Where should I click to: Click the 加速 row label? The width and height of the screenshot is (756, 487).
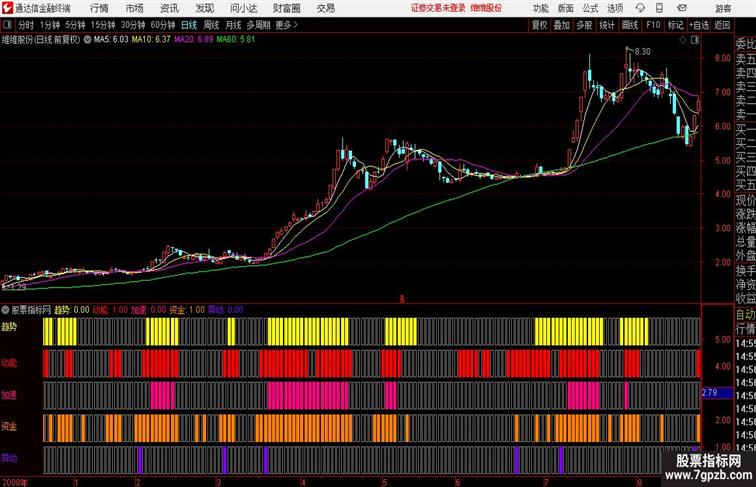coord(9,395)
